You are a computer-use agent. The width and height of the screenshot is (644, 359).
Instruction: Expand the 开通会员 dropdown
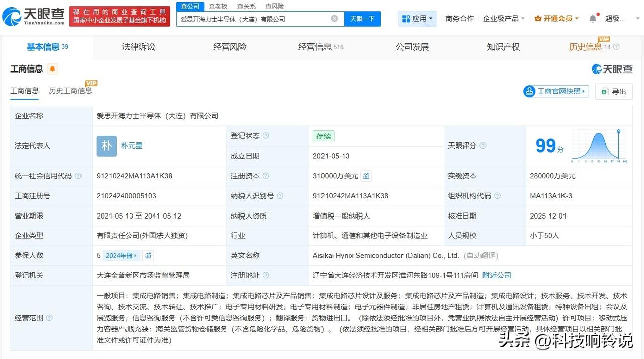click(556, 19)
